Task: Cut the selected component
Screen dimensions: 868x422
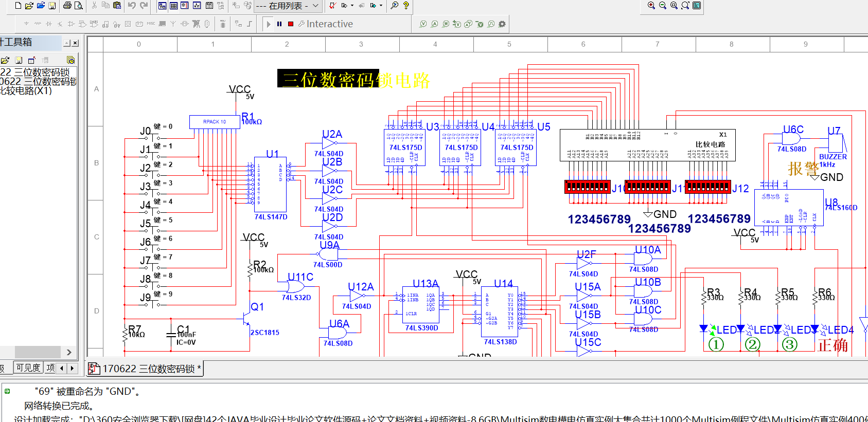Action: pos(94,6)
